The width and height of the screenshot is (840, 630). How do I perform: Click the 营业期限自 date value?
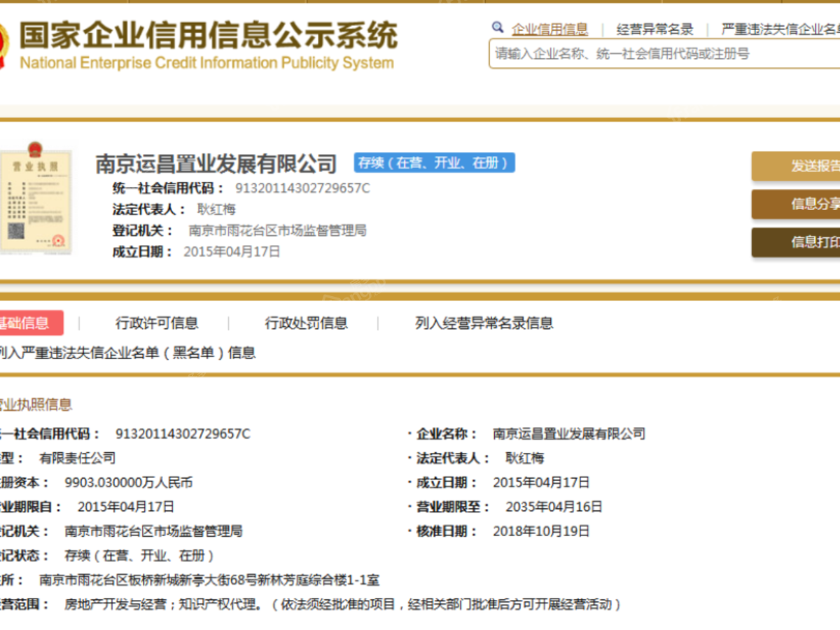click(x=126, y=507)
